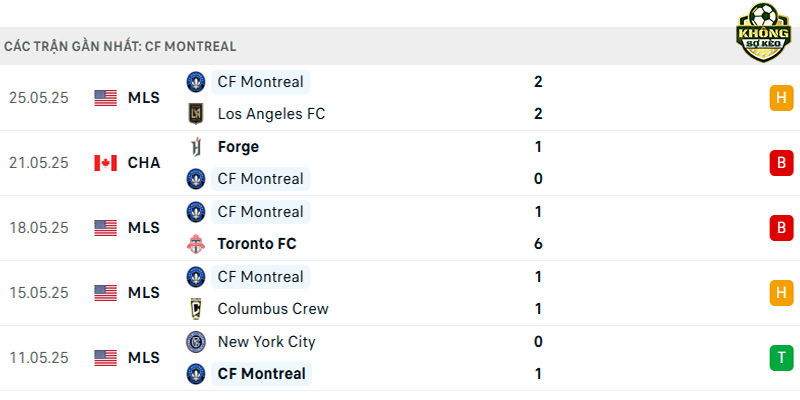
Task: Click the Các trận gần nhất header
Action: (x=120, y=46)
